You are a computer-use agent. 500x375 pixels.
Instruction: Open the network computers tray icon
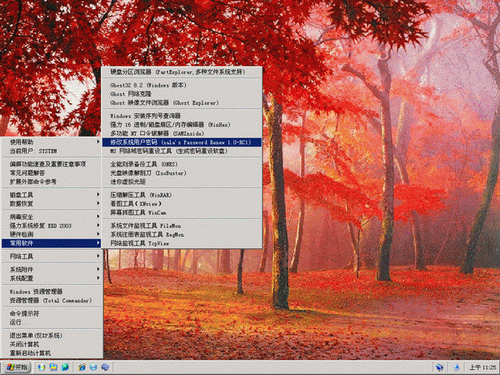440,367
